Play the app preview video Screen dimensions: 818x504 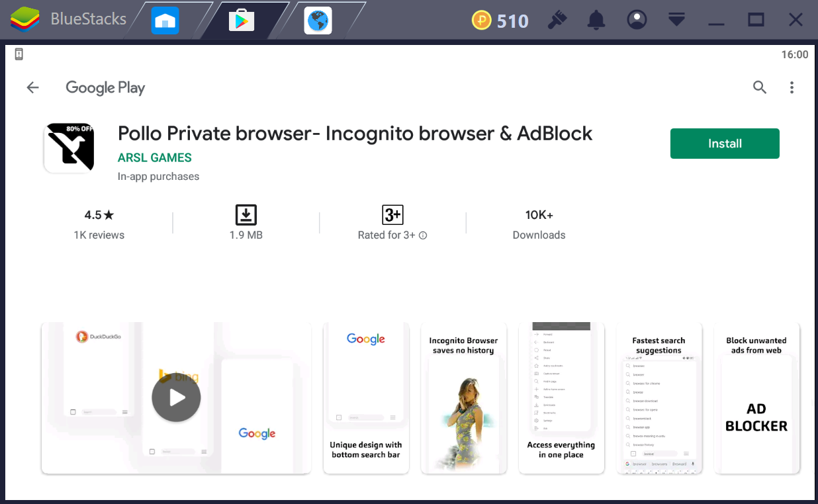pyautogui.click(x=176, y=398)
